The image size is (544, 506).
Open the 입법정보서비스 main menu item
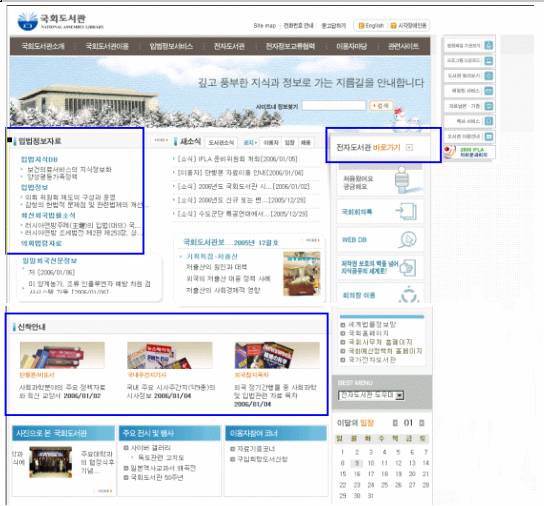tap(171, 46)
